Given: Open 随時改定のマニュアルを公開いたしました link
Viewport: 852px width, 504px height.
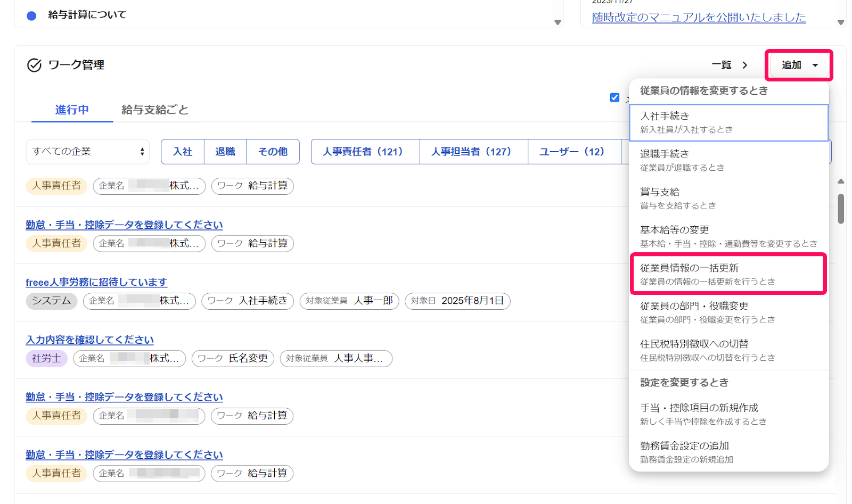Looking at the screenshot, I should (x=699, y=17).
